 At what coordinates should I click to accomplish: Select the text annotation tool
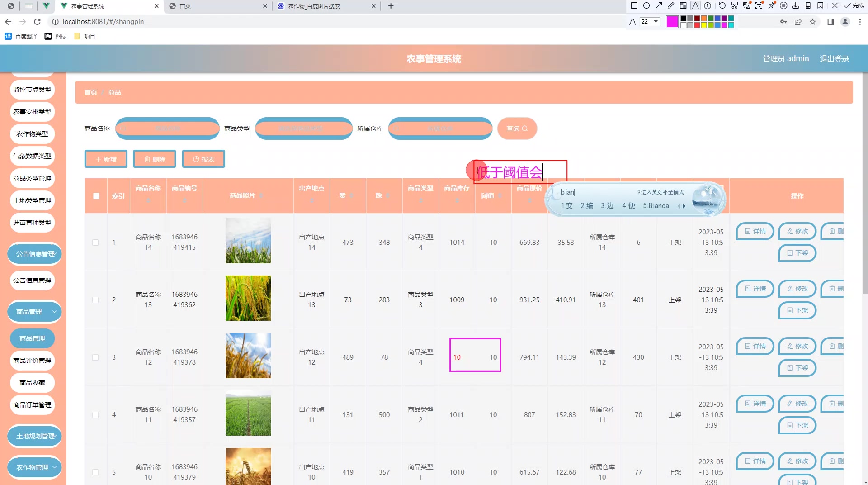pyautogui.click(x=695, y=5)
